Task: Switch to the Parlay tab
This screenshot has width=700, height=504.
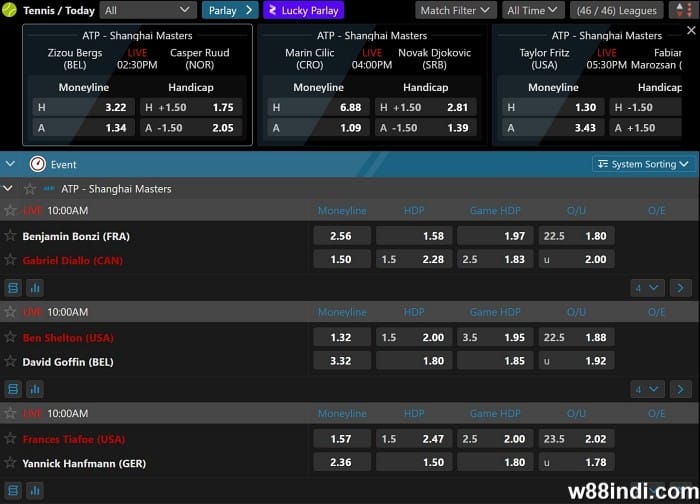Action: [x=230, y=11]
